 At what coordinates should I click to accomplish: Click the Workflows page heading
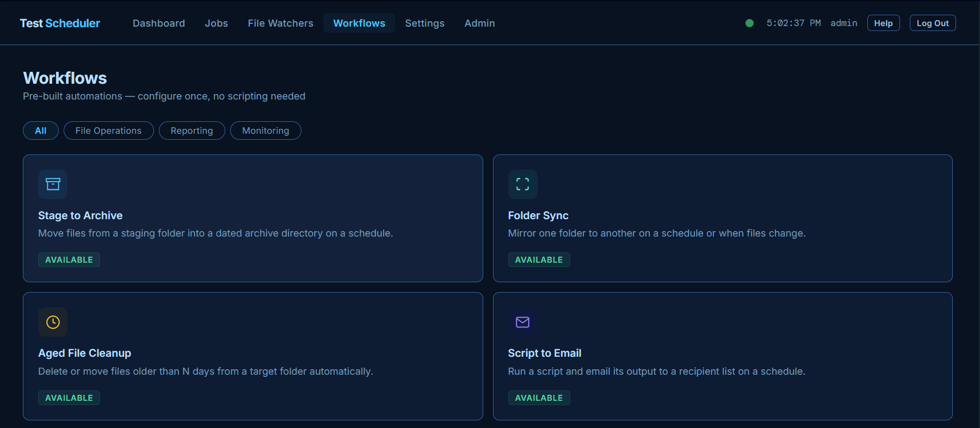coord(65,78)
